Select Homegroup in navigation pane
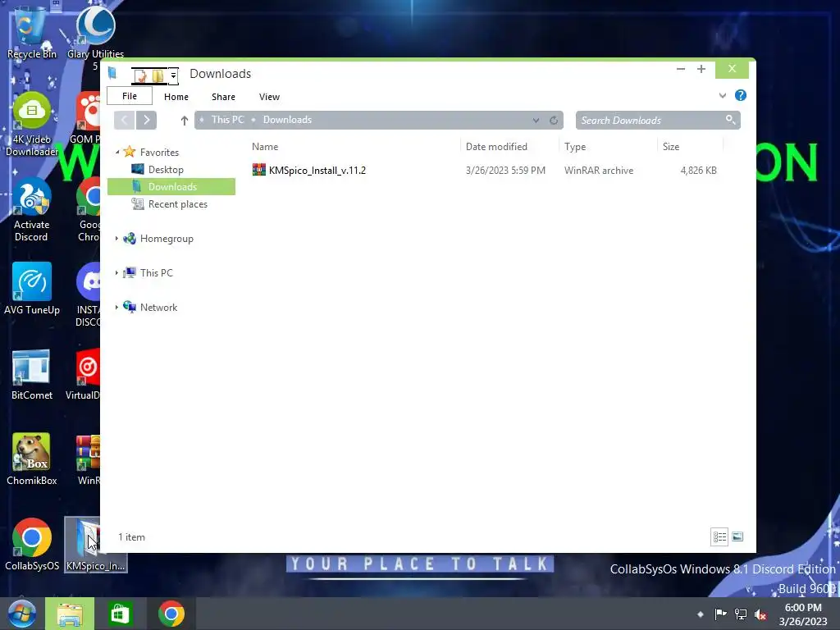840x630 pixels. [x=166, y=239]
